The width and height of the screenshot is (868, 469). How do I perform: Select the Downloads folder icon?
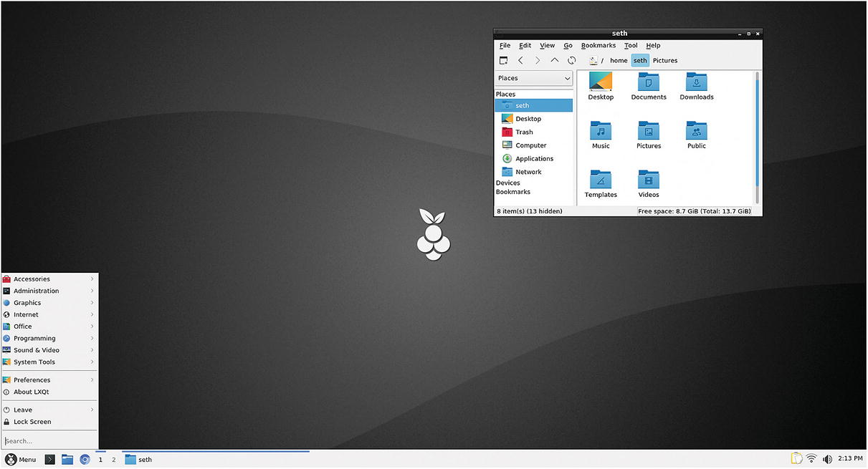coord(697,87)
